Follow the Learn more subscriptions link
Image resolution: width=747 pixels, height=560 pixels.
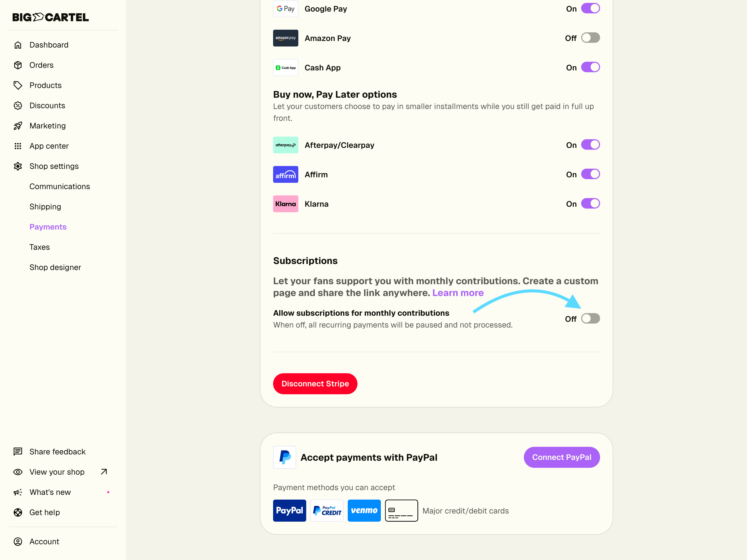pos(458,293)
